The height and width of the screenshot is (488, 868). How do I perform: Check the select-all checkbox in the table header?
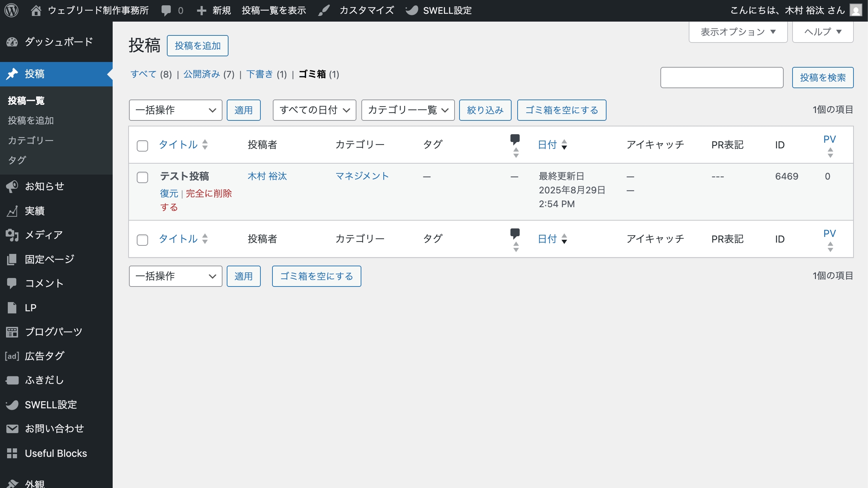point(142,146)
